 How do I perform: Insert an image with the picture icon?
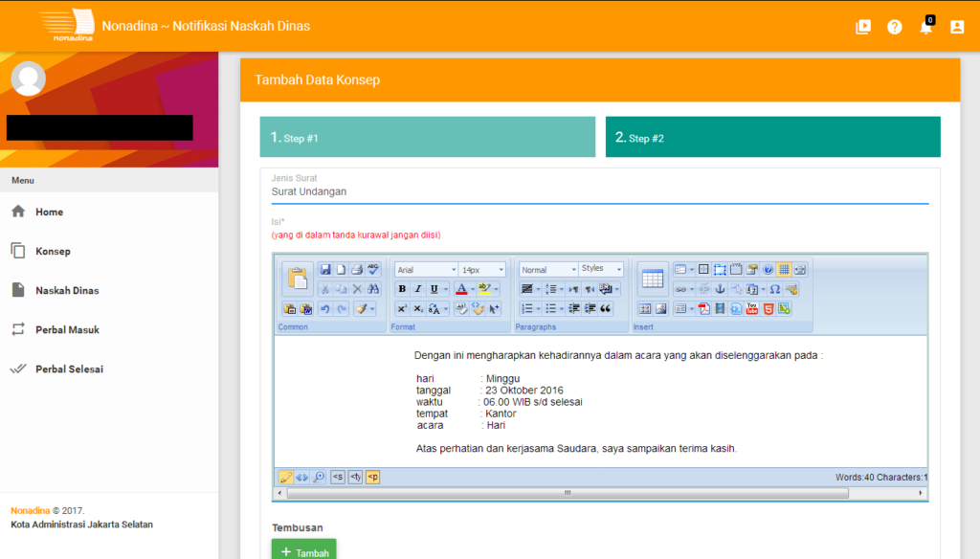pos(660,309)
